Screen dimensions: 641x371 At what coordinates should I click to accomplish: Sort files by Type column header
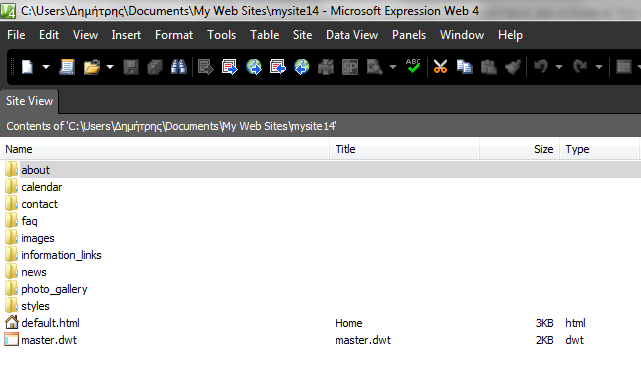coord(600,149)
